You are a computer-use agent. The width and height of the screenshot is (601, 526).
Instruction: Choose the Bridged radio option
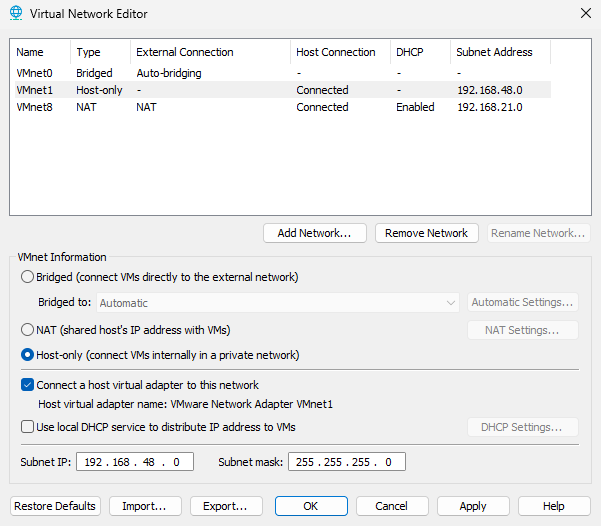point(27,277)
